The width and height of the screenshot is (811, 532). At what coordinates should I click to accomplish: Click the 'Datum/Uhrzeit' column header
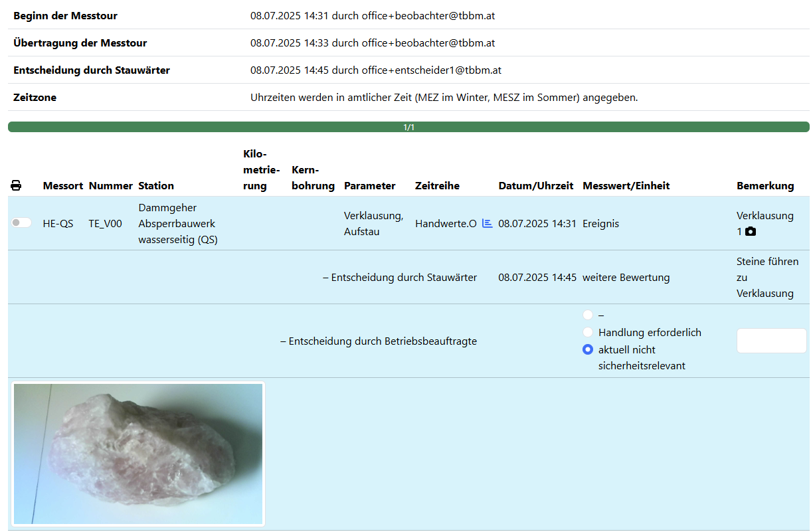[536, 186]
